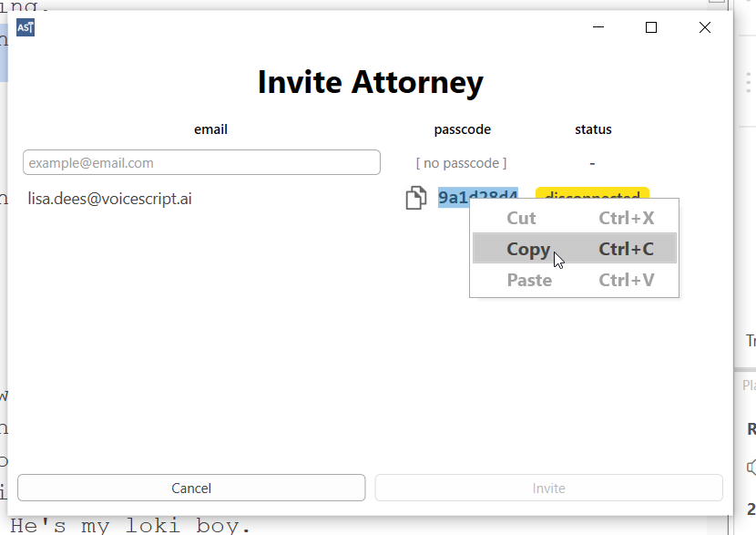Click the Invite button
This screenshot has height=535, width=756.
[x=548, y=488]
